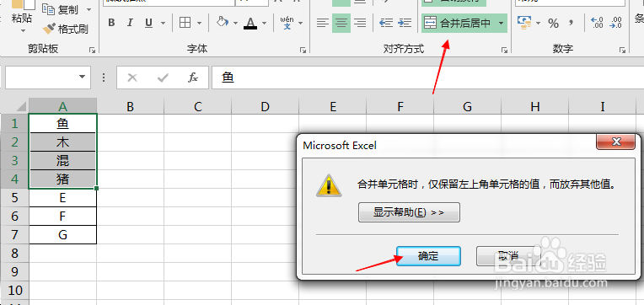644x305 pixels.
Task: Expand the borders dropdown arrow
Action: click(x=199, y=23)
